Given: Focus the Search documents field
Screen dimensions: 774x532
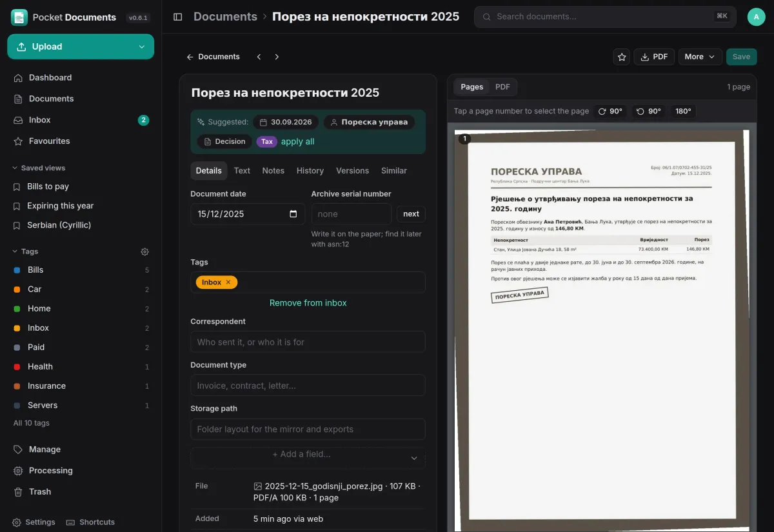Looking at the screenshot, I should [605, 17].
